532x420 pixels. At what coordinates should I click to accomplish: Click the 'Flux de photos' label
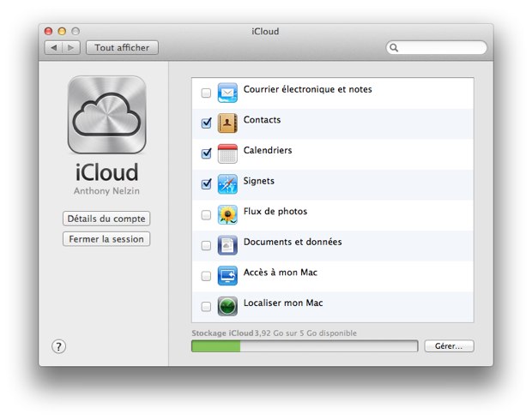tap(275, 212)
